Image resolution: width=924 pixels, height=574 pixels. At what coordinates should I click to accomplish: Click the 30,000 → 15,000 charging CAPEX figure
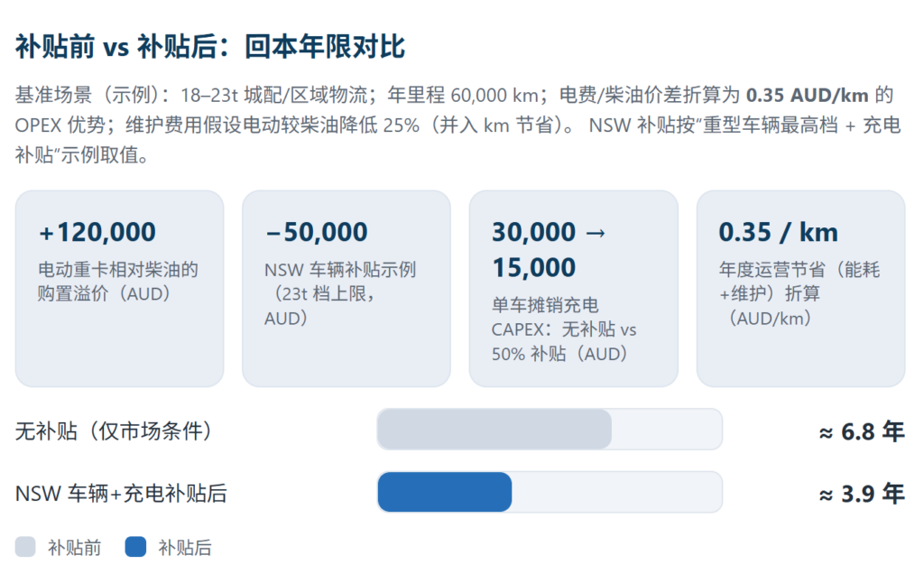tap(548, 249)
